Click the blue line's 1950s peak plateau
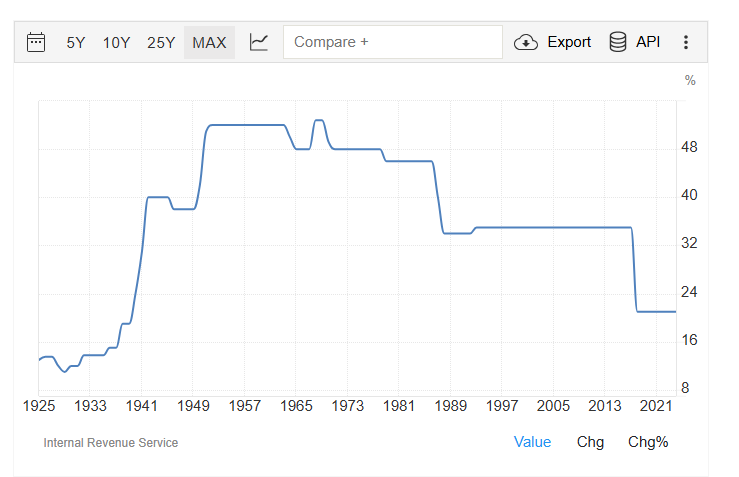 pyautogui.click(x=245, y=125)
